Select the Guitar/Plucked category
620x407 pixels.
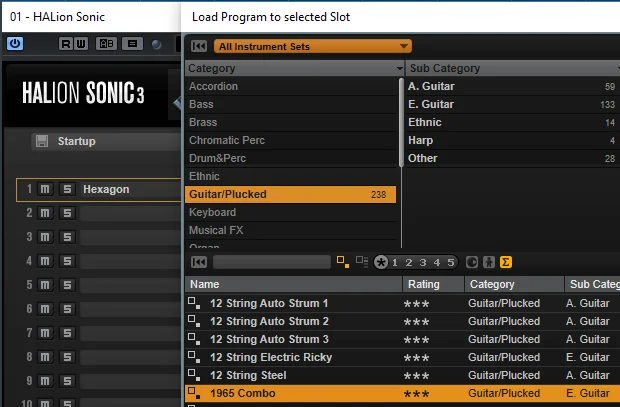tap(291, 194)
